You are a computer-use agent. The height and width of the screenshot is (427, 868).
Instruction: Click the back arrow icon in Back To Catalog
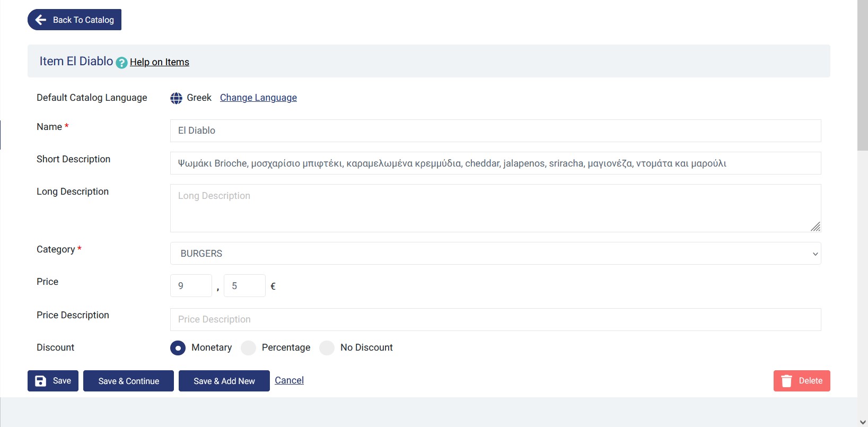tap(41, 20)
